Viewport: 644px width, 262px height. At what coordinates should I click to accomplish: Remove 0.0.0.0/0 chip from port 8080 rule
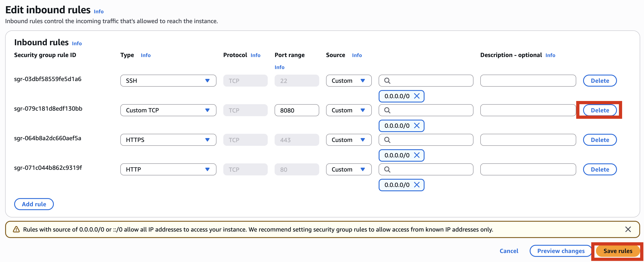click(417, 126)
